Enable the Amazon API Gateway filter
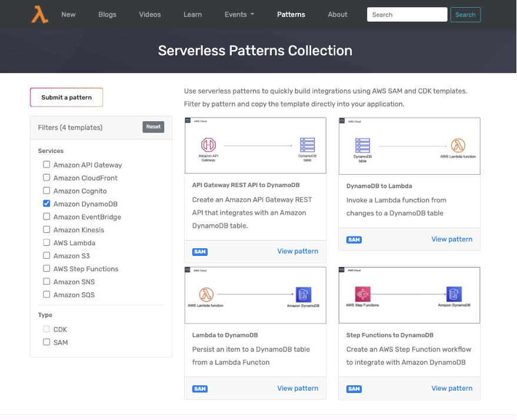The image size is (517, 420). click(x=46, y=165)
